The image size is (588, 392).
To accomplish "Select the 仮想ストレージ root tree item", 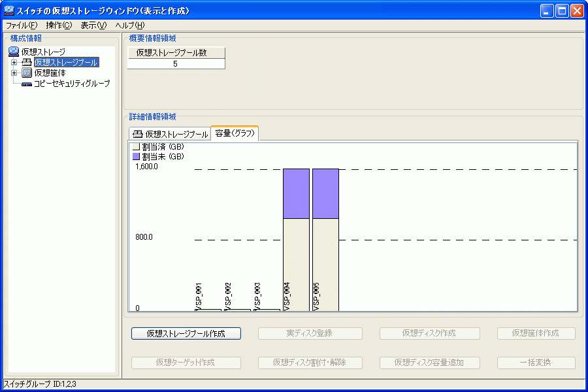I will coord(43,52).
